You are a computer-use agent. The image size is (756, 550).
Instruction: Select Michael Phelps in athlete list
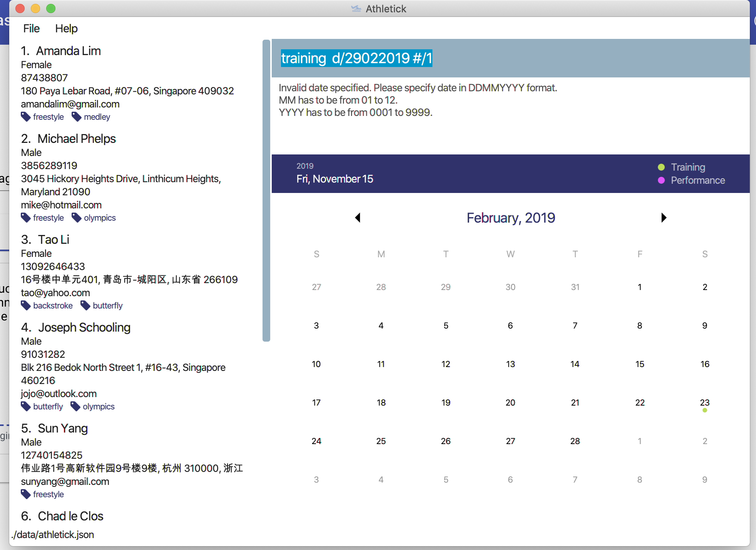(x=77, y=139)
